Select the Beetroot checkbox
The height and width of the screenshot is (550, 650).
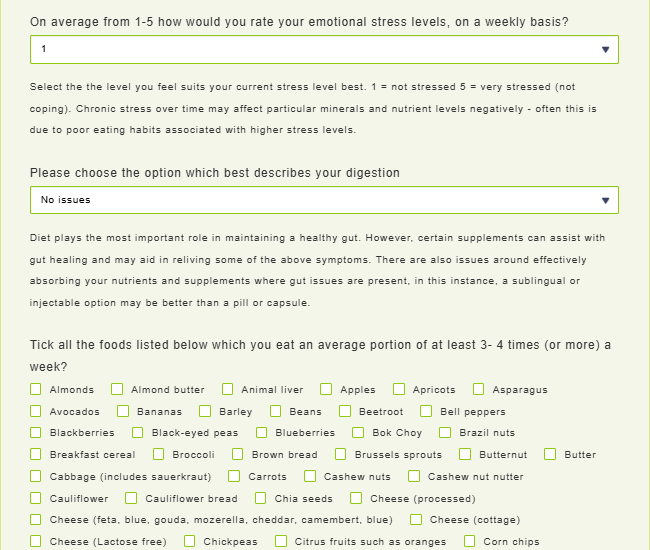click(345, 411)
